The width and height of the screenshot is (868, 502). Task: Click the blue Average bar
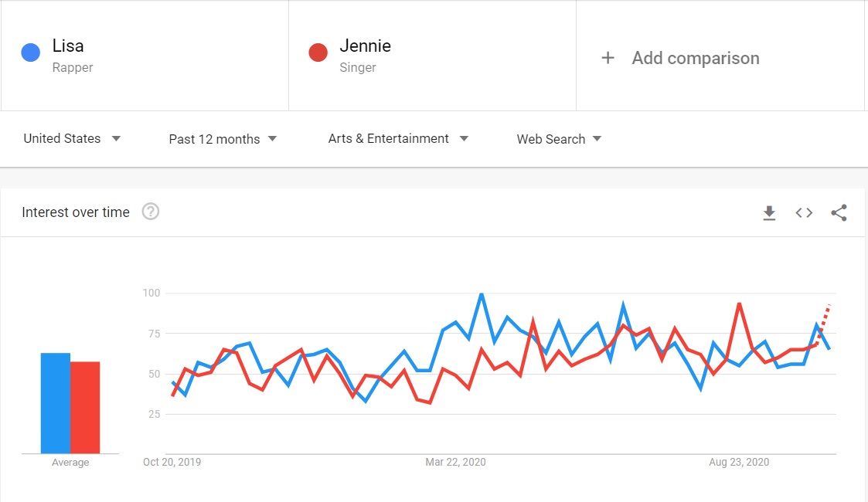(56, 403)
